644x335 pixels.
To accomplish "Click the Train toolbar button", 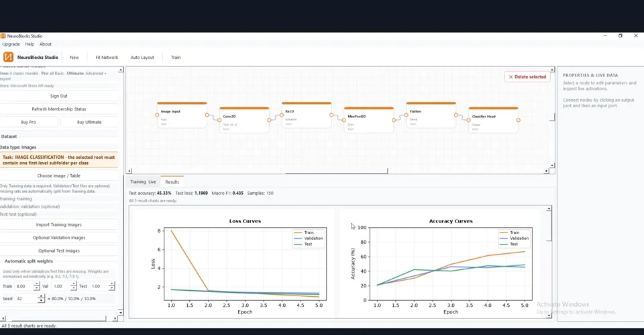I will coord(176,58).
